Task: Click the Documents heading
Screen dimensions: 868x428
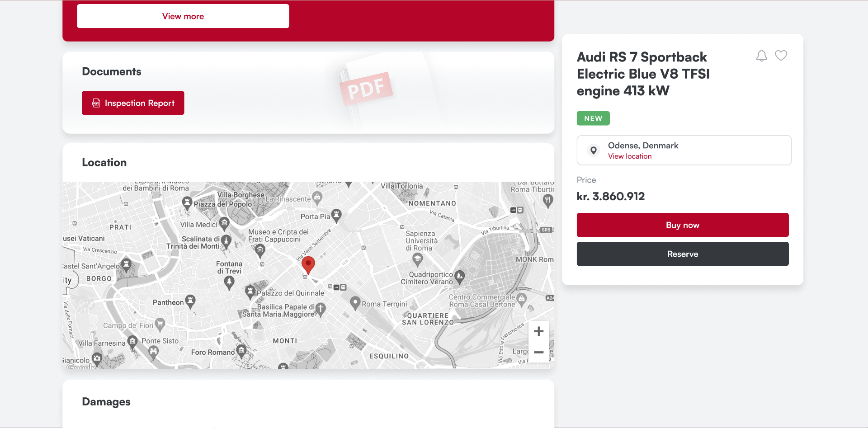Action: pos(112,71)
